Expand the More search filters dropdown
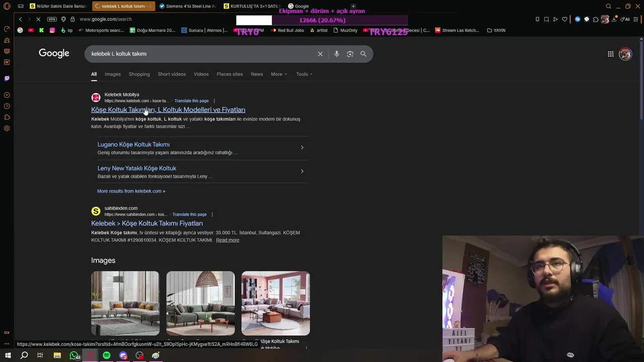Image resolution: width=644 pixels, height=362 pixels. (x=279, y=74)
